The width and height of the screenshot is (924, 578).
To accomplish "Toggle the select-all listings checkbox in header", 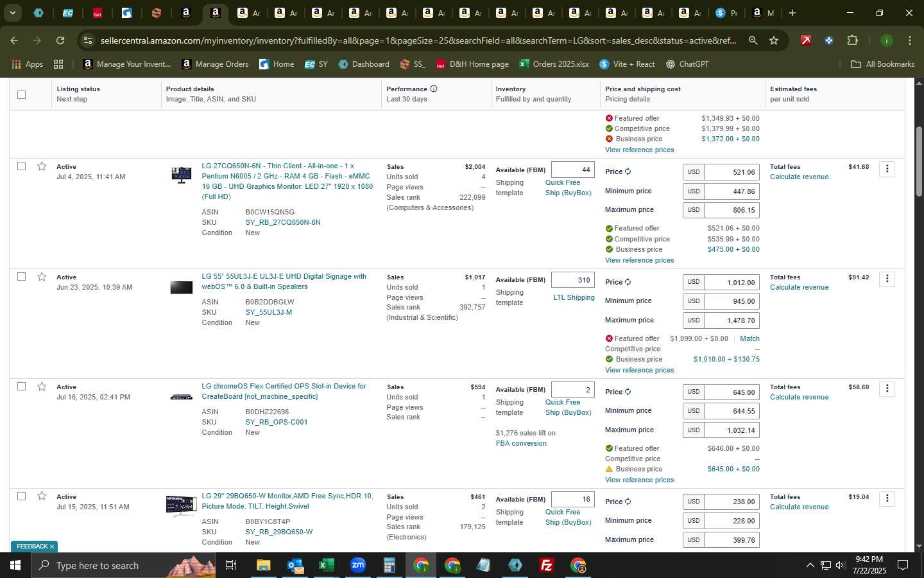I will [22, 94].
